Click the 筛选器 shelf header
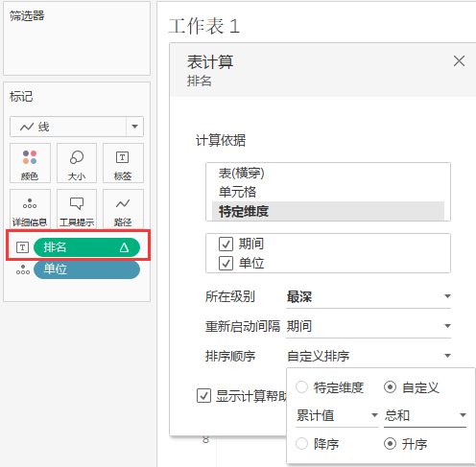The height and width of the screenshot is (467, 476). pyautogui.click(x=27, y=15)
